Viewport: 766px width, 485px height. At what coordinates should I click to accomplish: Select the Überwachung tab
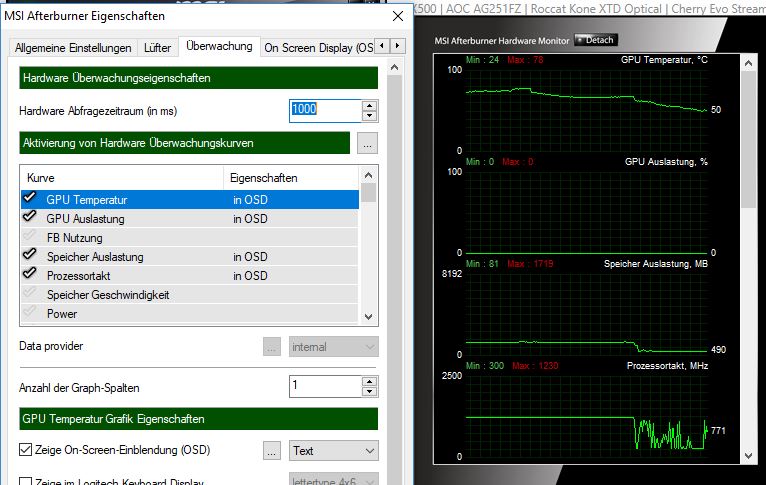click(x=219, y=46)
